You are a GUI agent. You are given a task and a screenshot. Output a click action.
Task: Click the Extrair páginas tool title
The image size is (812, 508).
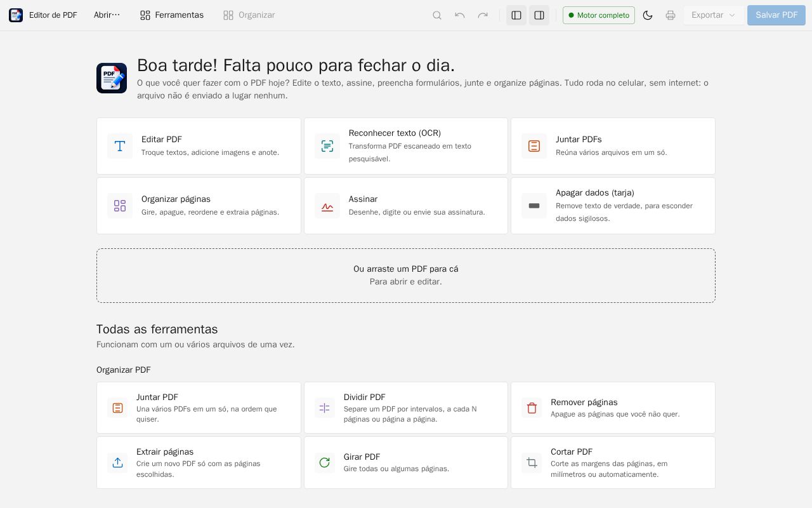point(165,452)
